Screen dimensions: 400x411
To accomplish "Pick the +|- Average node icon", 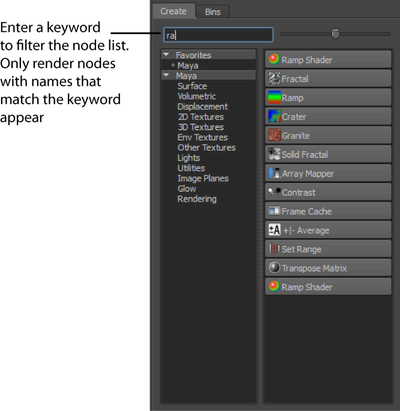I will (x=274, y=230).
